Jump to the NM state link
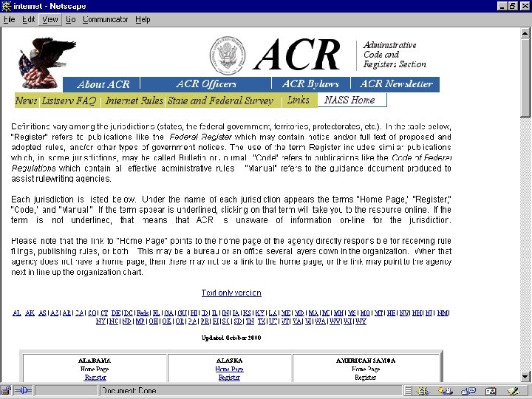Viewport: 532px width, 399px height. pos(443,313)
